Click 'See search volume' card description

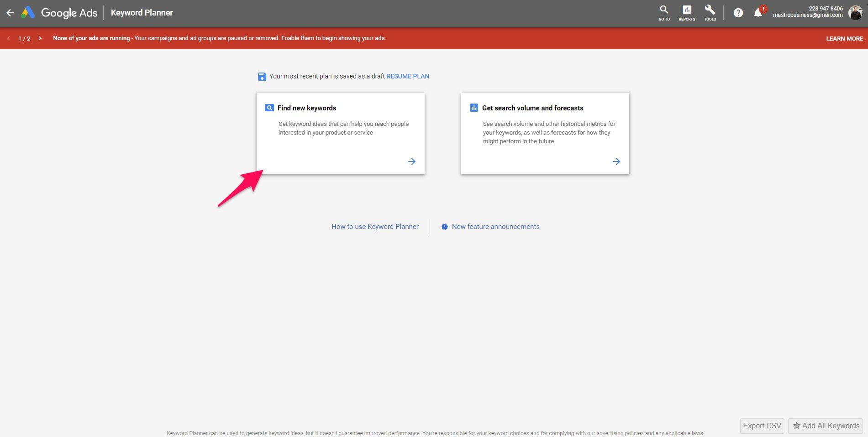tap(549, 132)
